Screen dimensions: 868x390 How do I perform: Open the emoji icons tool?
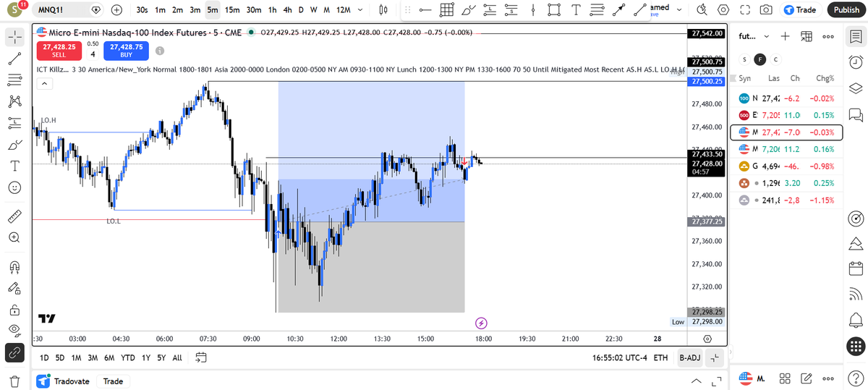[x=14, y=187]
